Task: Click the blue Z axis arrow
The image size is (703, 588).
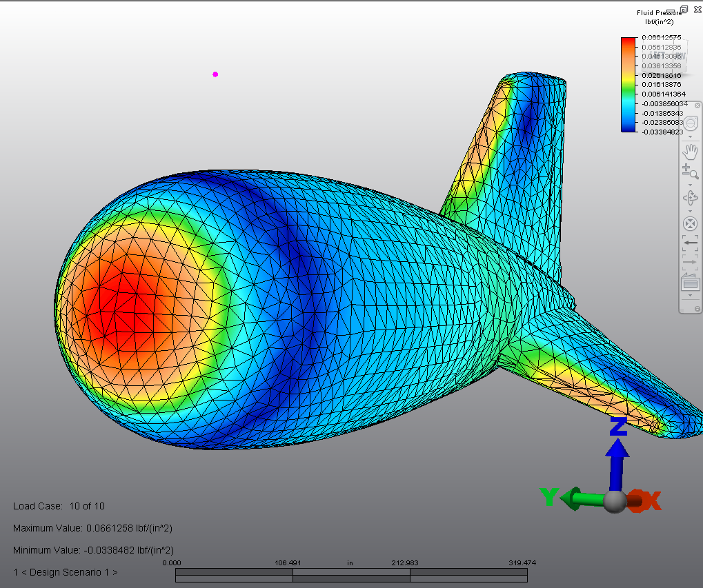Action: (617, 456)
